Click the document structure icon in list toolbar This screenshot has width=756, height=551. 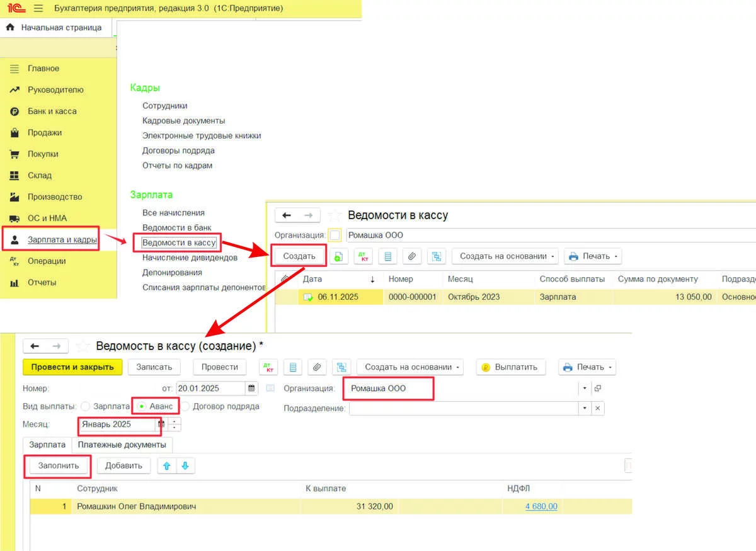(387, 256)
